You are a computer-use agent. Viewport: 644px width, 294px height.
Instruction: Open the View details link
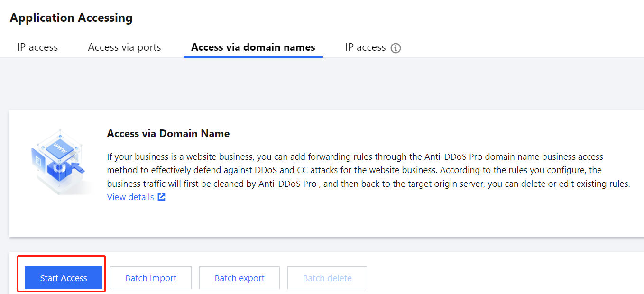130,197
